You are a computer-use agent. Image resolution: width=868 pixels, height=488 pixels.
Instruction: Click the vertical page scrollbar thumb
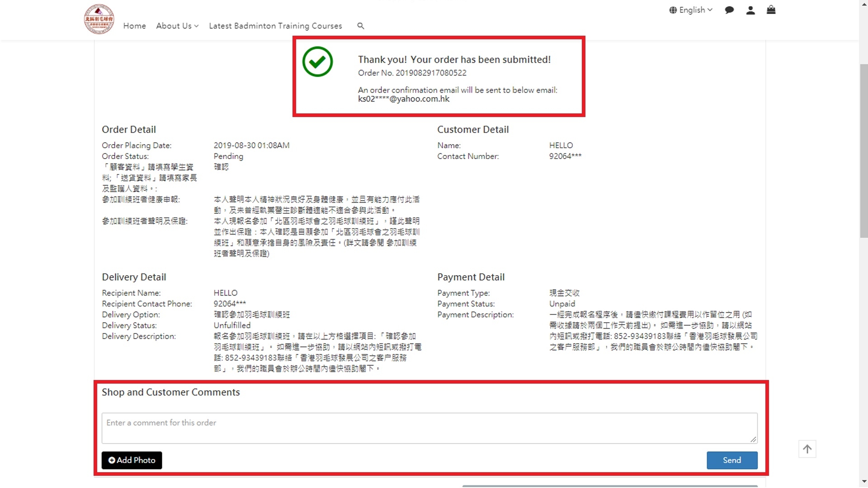863,151
